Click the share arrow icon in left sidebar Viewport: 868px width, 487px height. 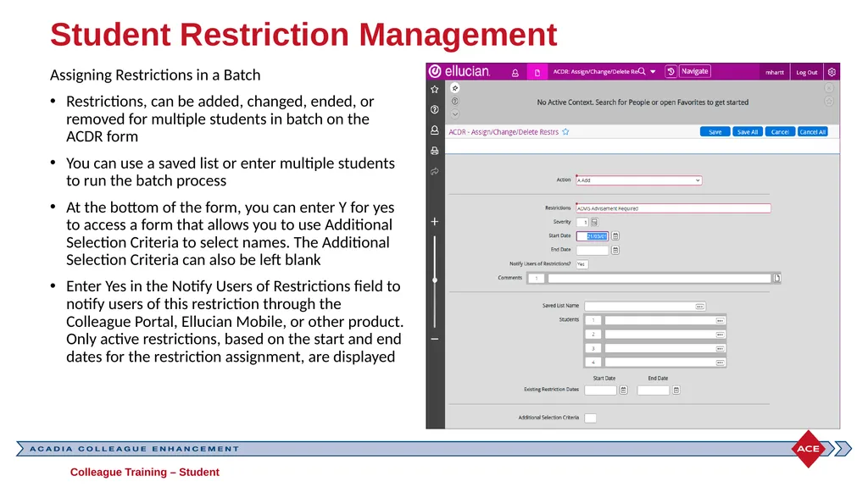point(435,172)
